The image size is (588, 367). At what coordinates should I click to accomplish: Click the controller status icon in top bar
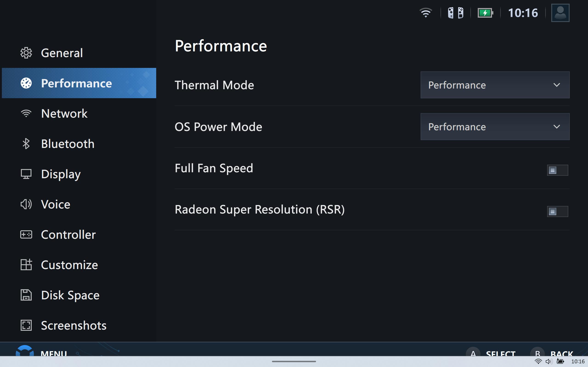[x=455, y=13]
